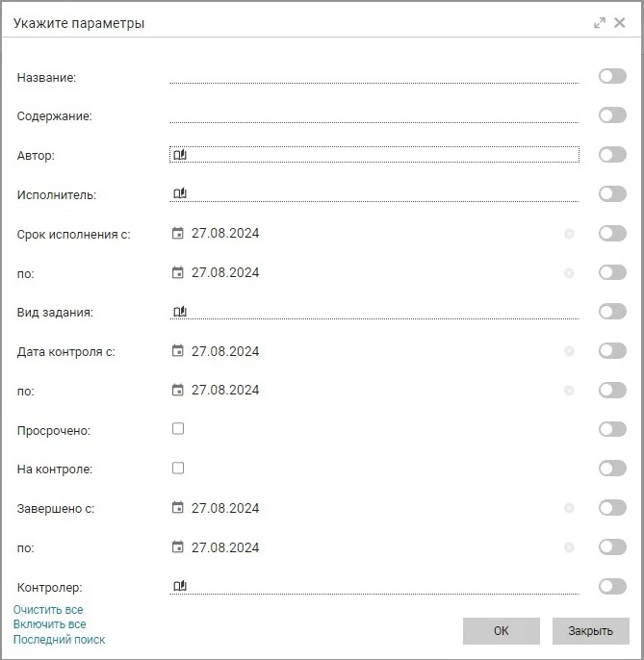
Task: Open directory lookup icon in Вид задания field
Action: (180, 312)
